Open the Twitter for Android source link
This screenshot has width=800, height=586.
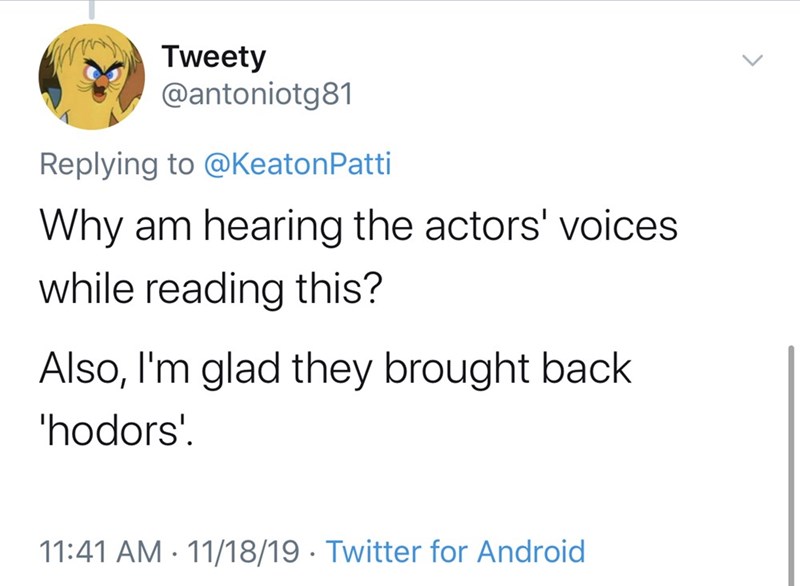click(455, 551)
